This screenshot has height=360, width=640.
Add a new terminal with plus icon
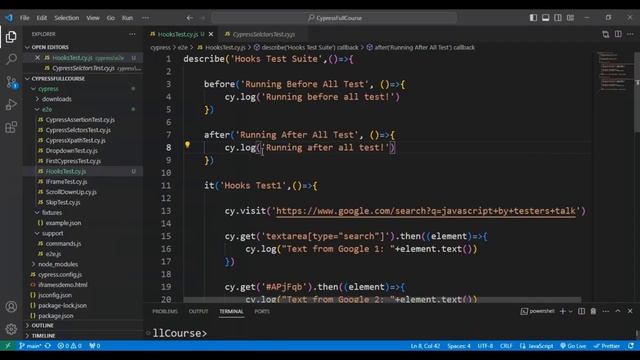coord(562,311)
